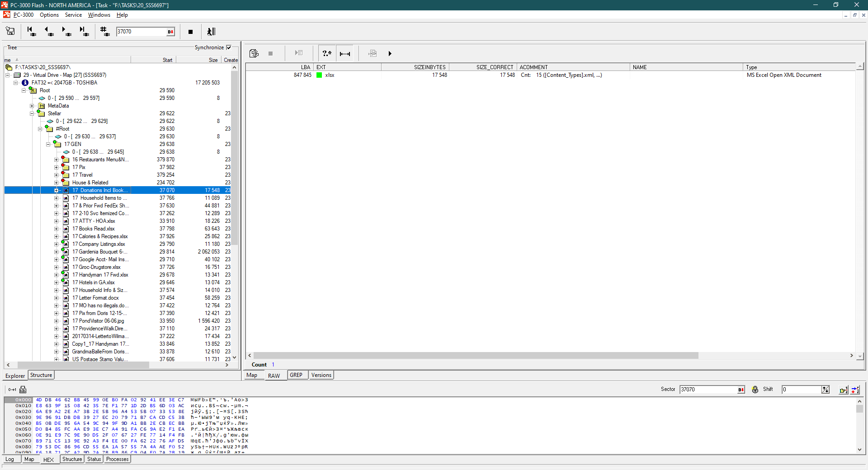Expand the MetaData folder node
Image resolution: width=868 pixels, height=470 pixels.
click(x=32, y=106)
